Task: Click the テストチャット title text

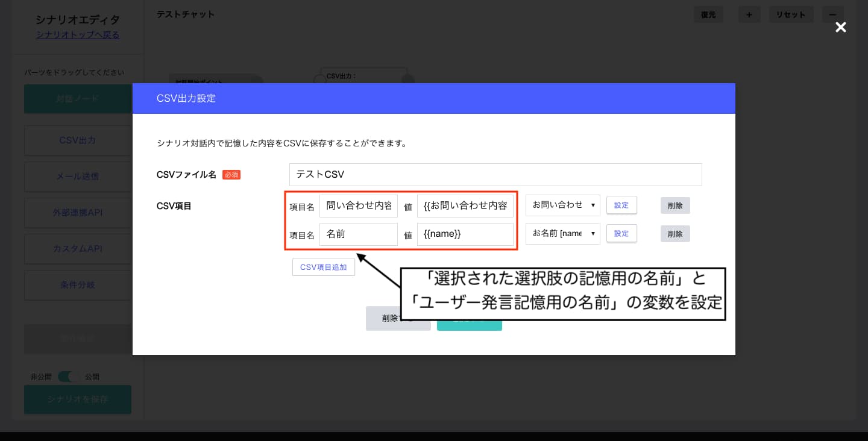Action: tap(186, 14)
